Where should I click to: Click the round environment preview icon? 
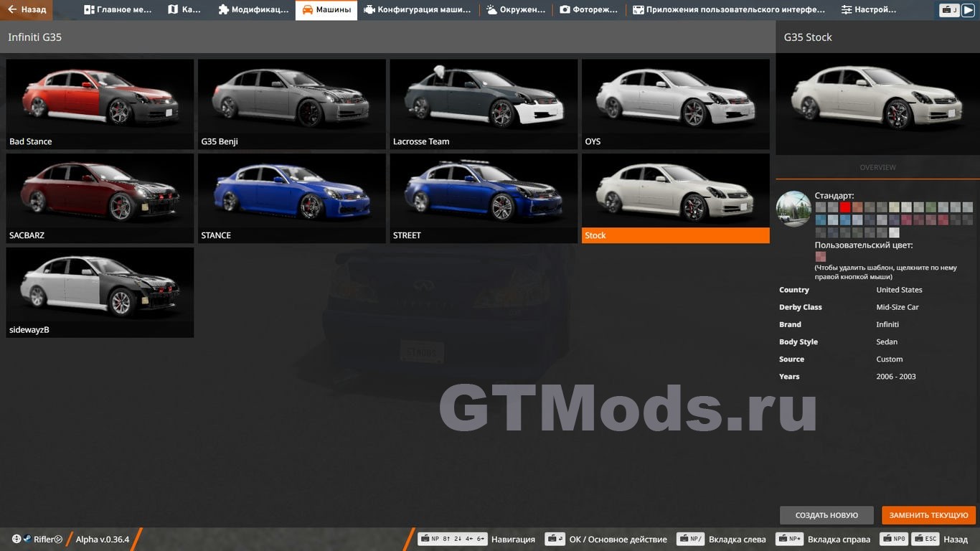[x=793, y=209]
